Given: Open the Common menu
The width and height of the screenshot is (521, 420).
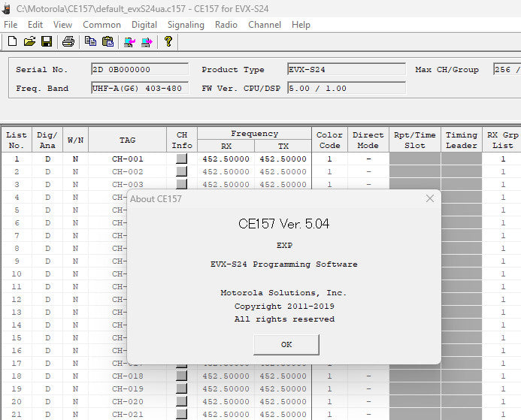Looking at the screenshot, I should (x=101, y=25).
